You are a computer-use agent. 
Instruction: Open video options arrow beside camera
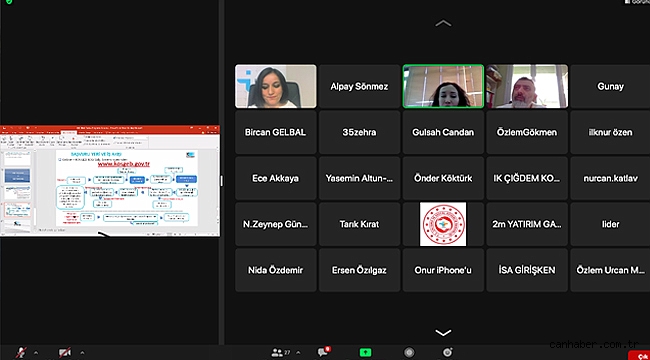pyautogui.click(x=82, y=353)
